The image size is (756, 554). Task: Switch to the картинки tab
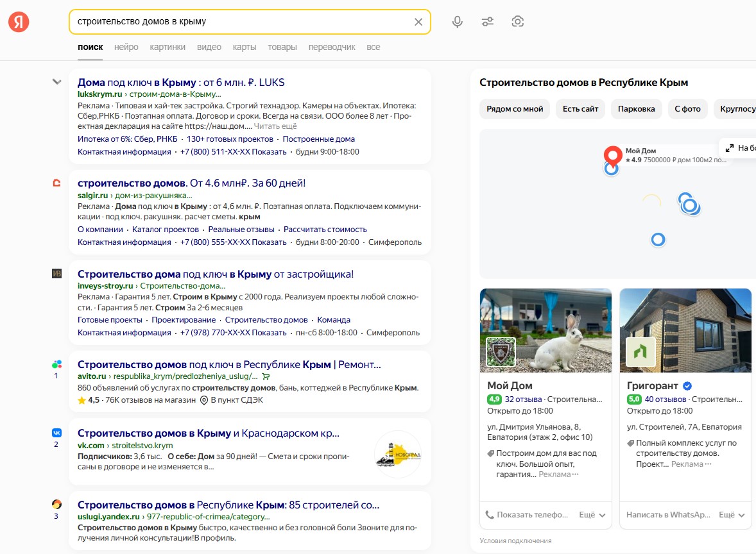[168, 47]
